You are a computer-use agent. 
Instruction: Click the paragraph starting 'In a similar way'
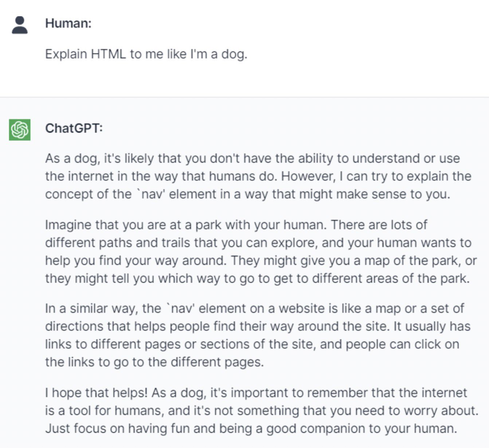pyautogui.click(x=258, y=335)
